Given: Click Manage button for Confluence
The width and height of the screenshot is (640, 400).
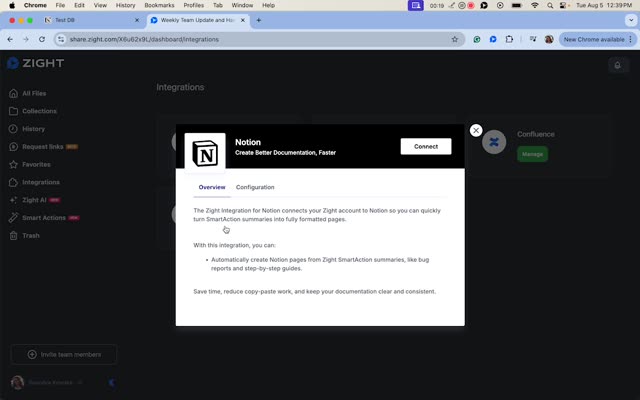Looking at the screenshot, I should [x=532, y=154].
